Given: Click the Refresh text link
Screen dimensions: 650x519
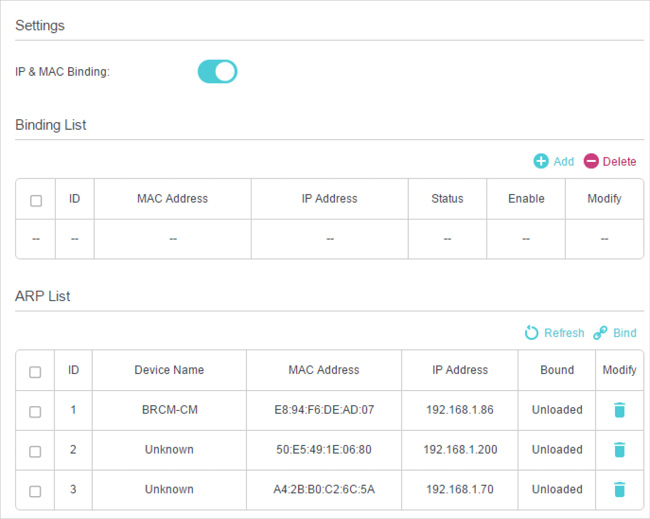Looking at the screenshot, I should 564,332.
